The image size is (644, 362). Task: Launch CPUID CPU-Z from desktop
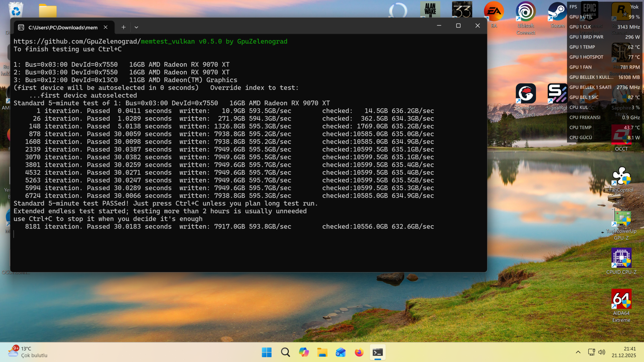621,261
